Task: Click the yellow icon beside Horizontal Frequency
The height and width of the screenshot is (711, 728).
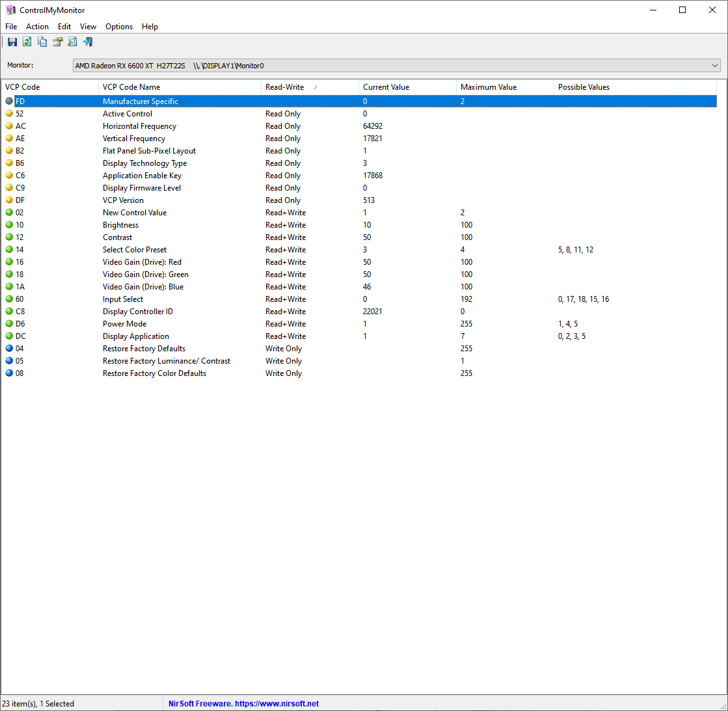Action: point(9,126)
